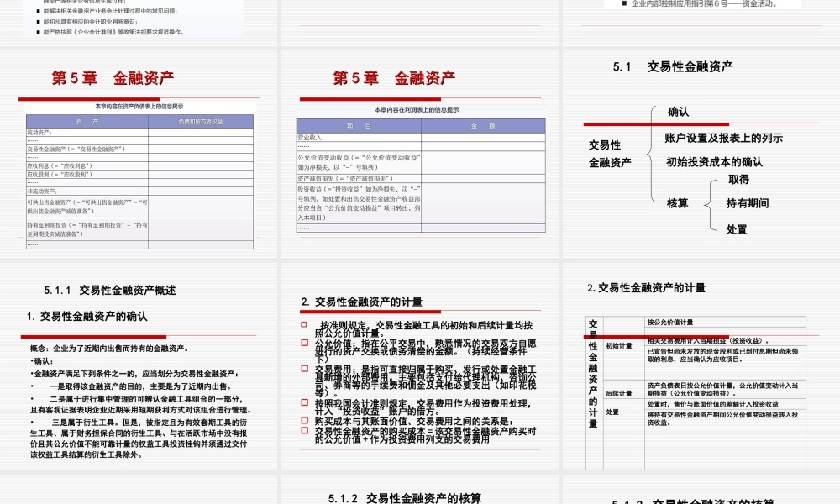Click the 投资收益 table cell

pyautogui.click(x=359, y=203)
